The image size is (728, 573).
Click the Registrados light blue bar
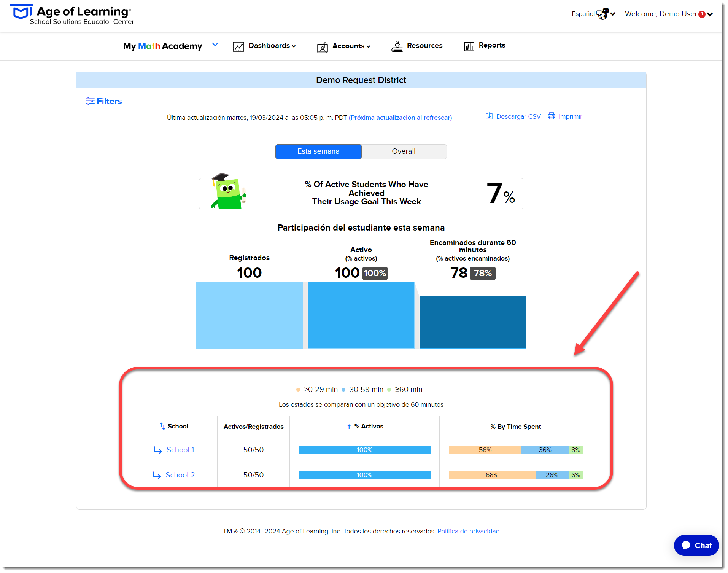click(x=249, y=315)
